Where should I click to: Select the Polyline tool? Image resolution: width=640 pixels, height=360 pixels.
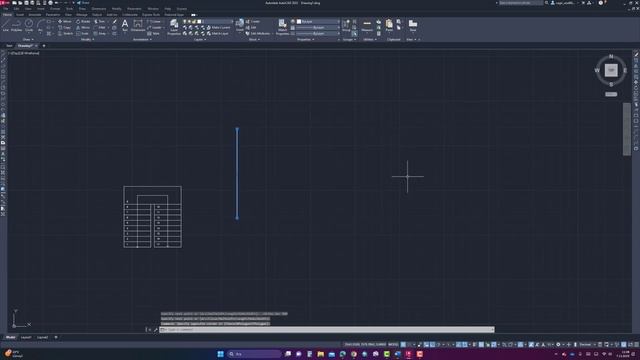pos(16,25)
